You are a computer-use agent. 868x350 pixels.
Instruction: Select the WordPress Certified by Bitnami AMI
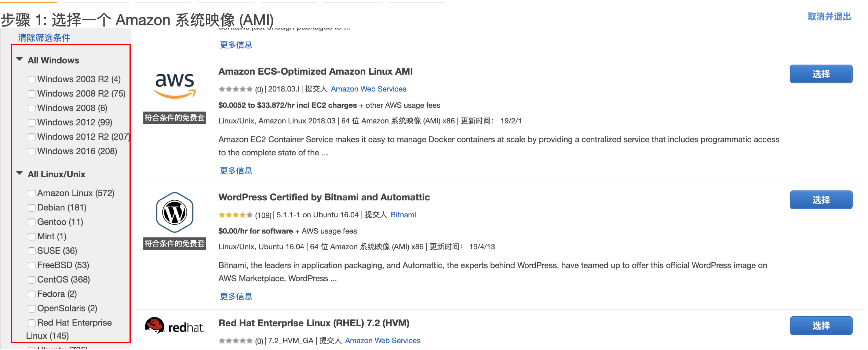coord(820,200)
